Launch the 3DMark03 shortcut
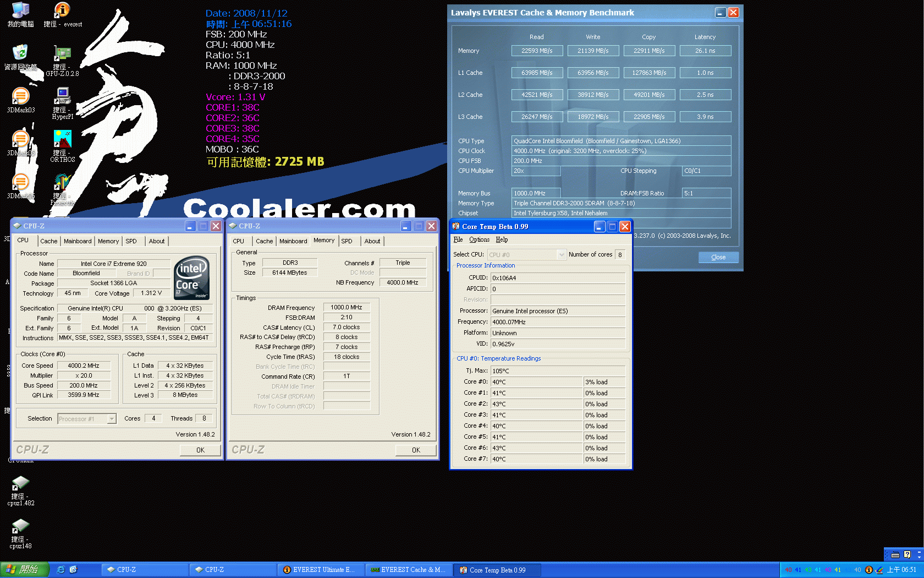 (20, 100)
